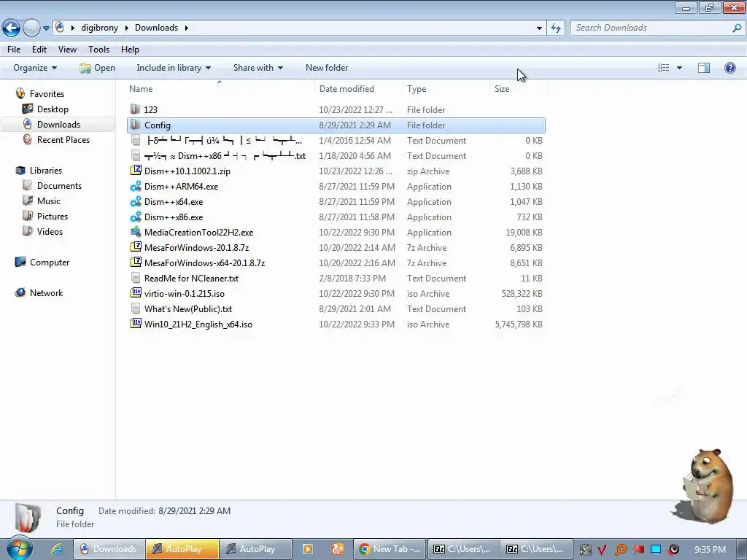747x560 pixels.
Task: Click the Refresh button in address bar
Action: point(556,28)
